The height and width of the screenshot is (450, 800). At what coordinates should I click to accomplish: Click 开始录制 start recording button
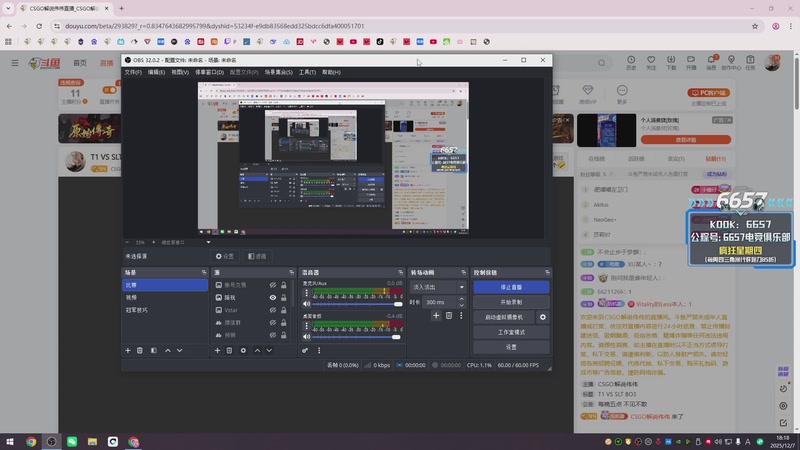(x=511, y=302)
